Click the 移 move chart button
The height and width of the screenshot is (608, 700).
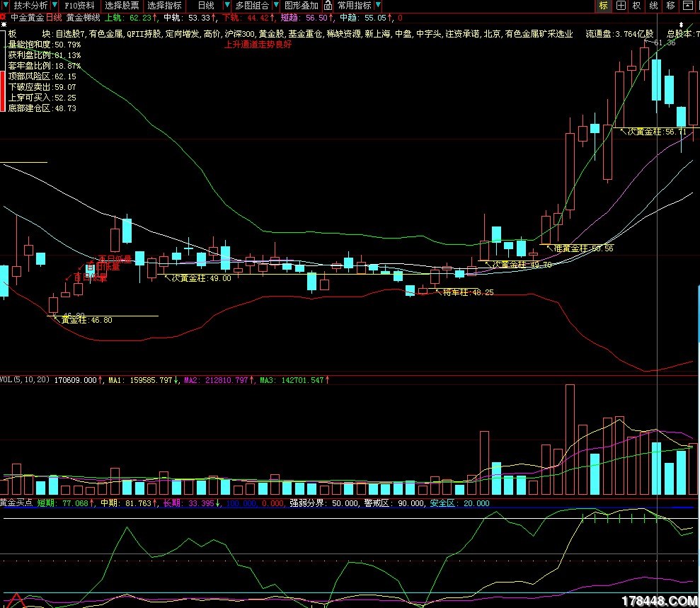point(670,6)
